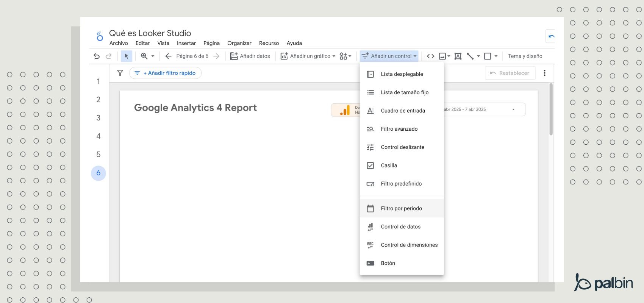Screen dimensions: 644x303
Task: Go to page 5 in sidebar
Action: pos(98,155)
